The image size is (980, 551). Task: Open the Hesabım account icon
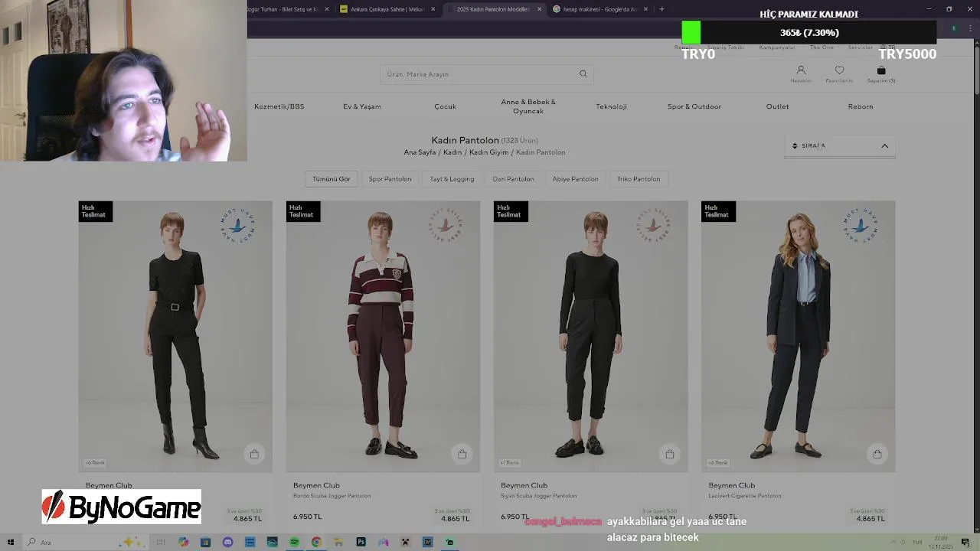(x=801, y=70)
